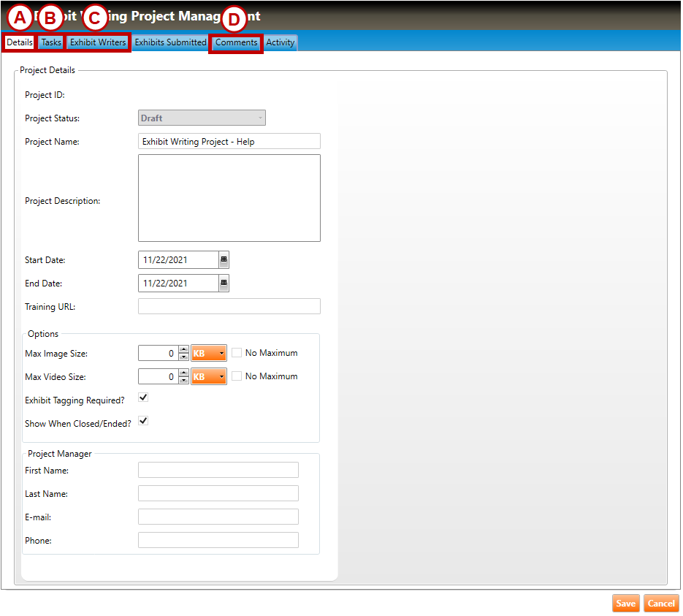
Task: Click the Project Description text area
Action: (x=229, y=197)
